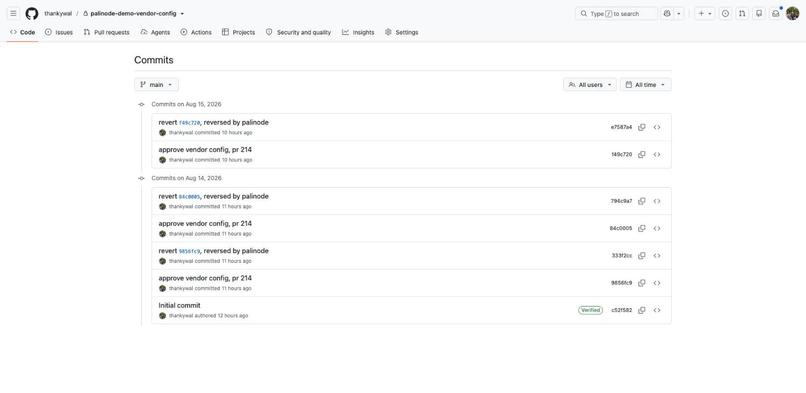Screen dimensions: 806x393
Task: Open your issues icon in header
Action: [x=725, y=13]
